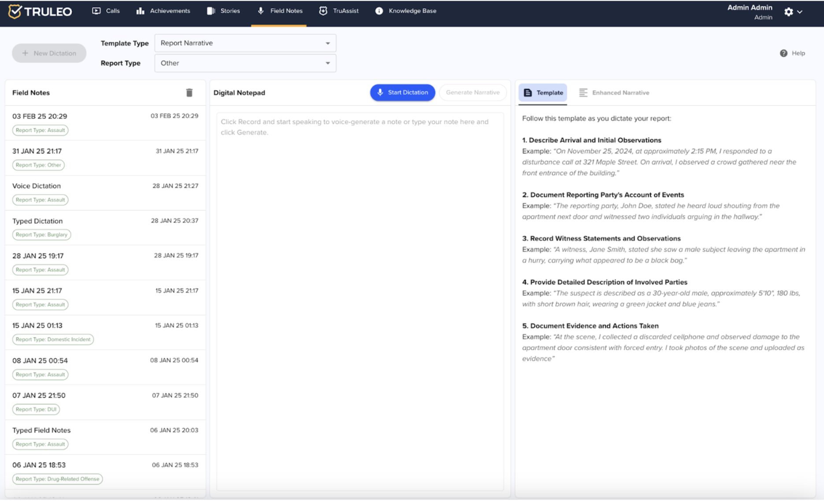824x504 pixels.
Task: Click the Stories book icon
Action: (211, 11)
